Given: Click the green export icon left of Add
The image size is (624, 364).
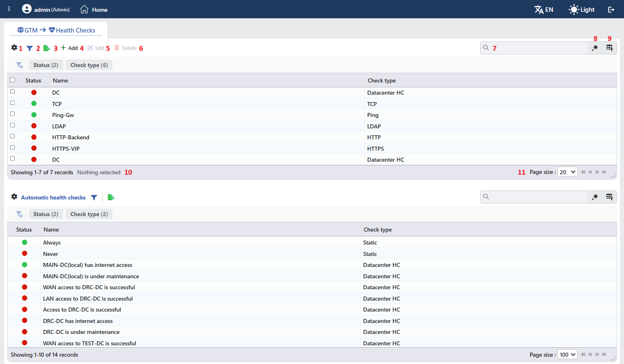Looking at the screenshot, I should pos(47,48).
